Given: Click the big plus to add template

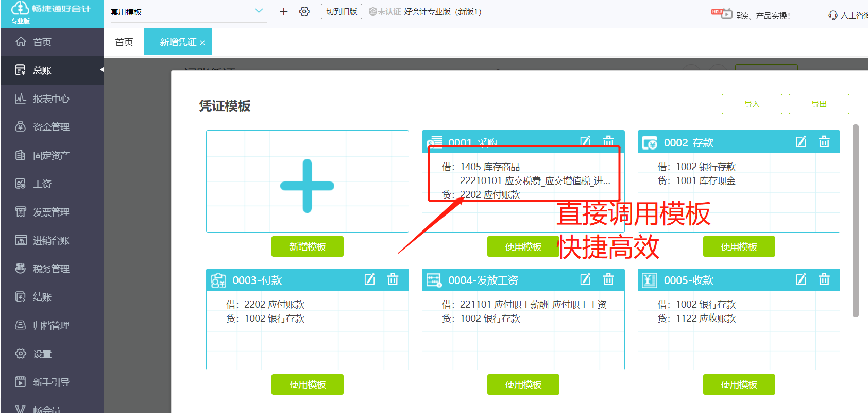Looking at the screenshot, I should tap(308, 186).
